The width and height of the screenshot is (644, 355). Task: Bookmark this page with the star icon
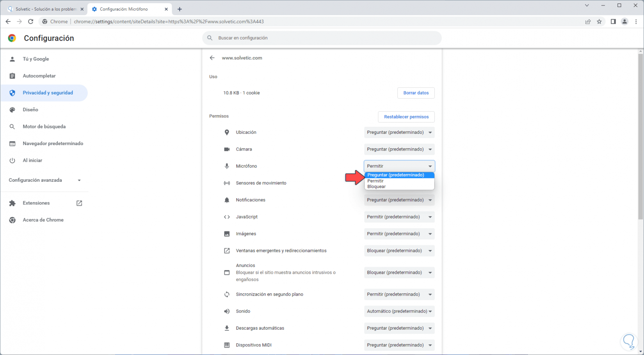pos(599,21)
